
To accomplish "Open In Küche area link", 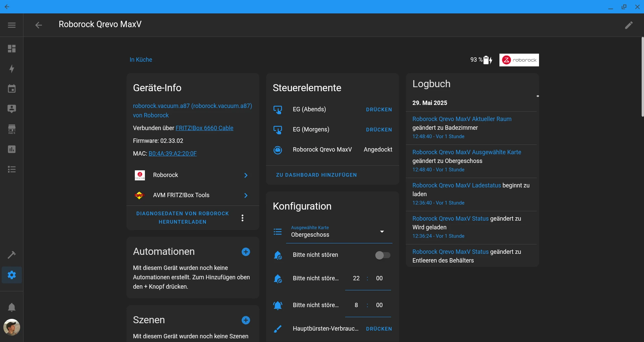I will coord(141,60).
